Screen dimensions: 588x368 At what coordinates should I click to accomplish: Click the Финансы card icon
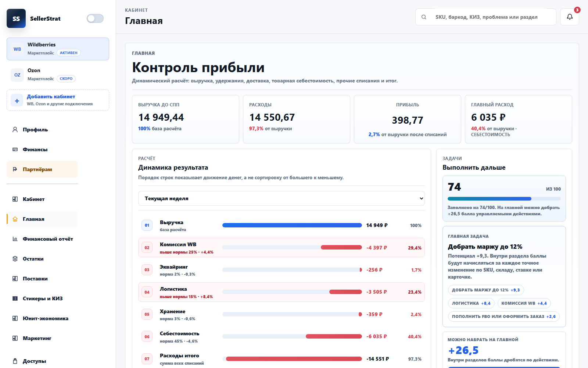[15, 149]
